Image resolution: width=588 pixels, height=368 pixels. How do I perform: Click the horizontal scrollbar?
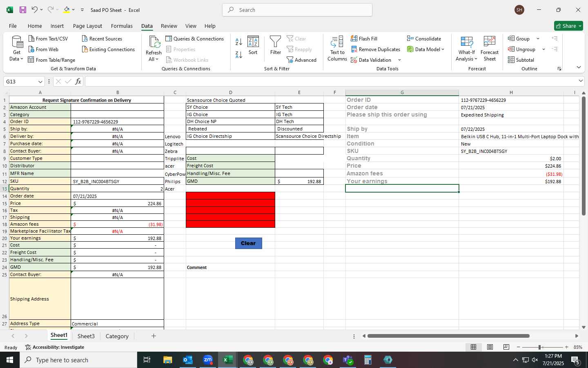[x=448, y=336]
